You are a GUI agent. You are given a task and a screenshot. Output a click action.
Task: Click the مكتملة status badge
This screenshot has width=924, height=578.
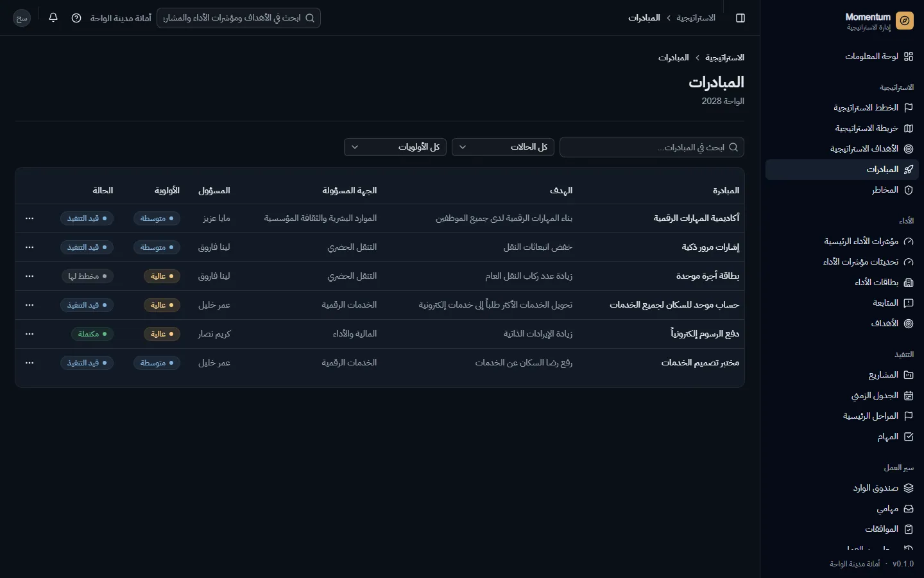tap(92, 334)
